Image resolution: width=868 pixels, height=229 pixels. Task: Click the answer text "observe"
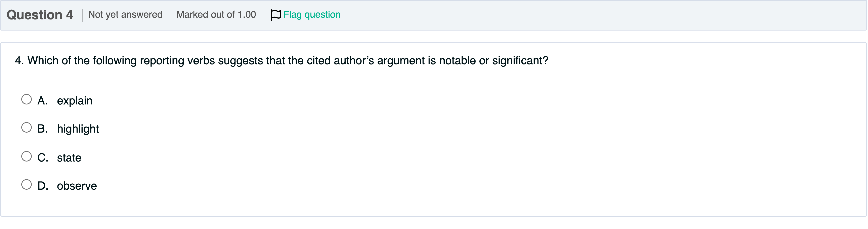coord(77,186)
